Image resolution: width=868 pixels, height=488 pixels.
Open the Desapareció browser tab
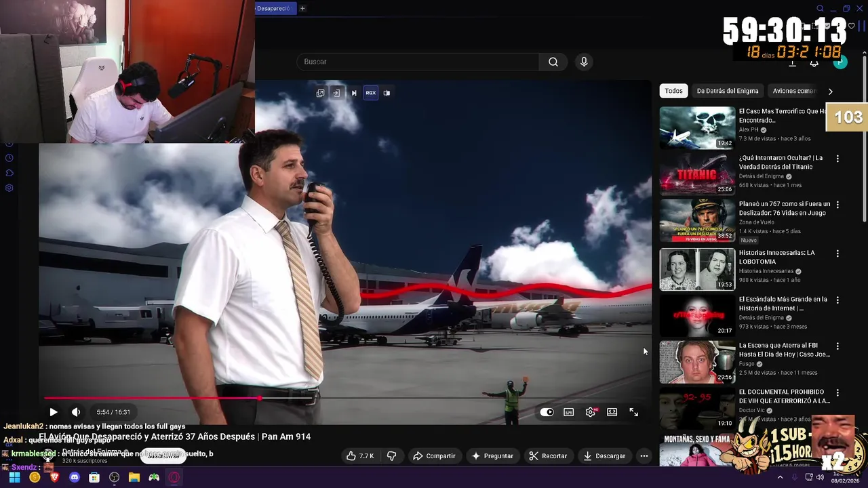(273, 8)
